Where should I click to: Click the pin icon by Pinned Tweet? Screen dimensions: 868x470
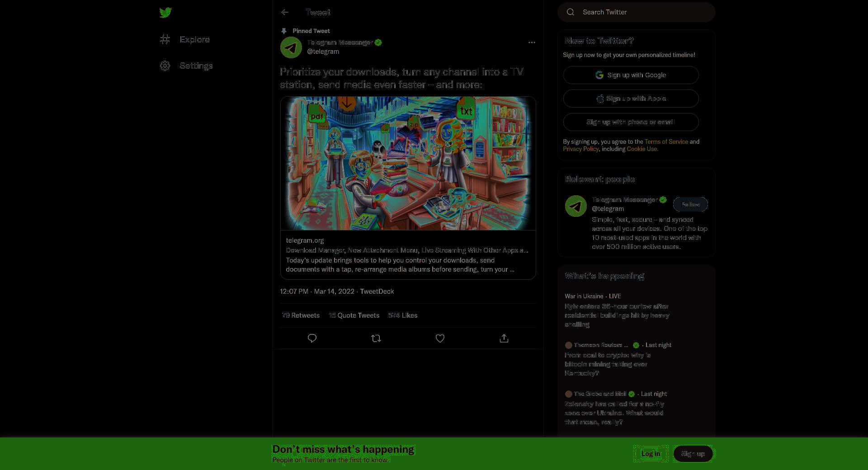click(x=283, y=31)
